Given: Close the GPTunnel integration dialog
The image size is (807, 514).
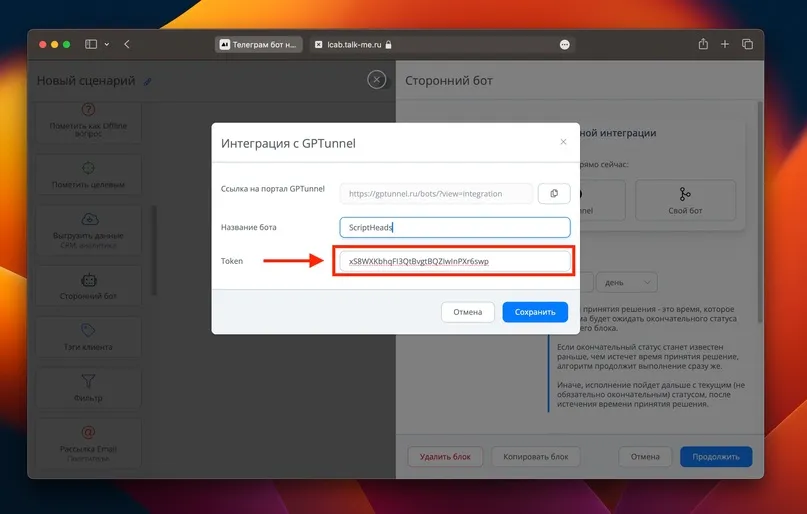Looking at the screenshot, I should 563,141.
